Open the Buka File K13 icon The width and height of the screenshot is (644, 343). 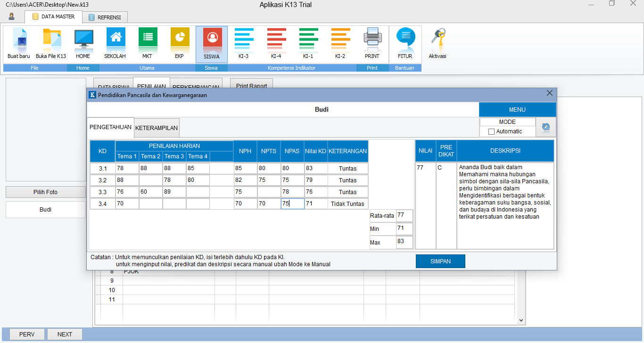(50, 42)
